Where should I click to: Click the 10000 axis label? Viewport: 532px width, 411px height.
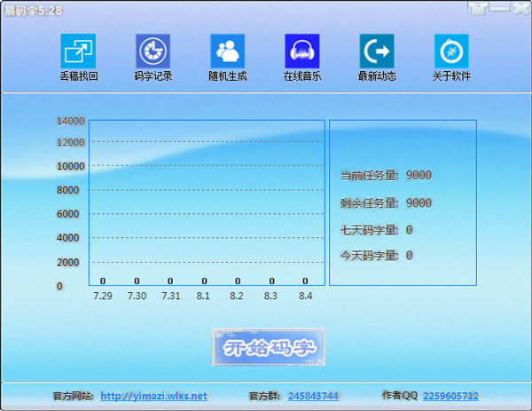point(71,166)
